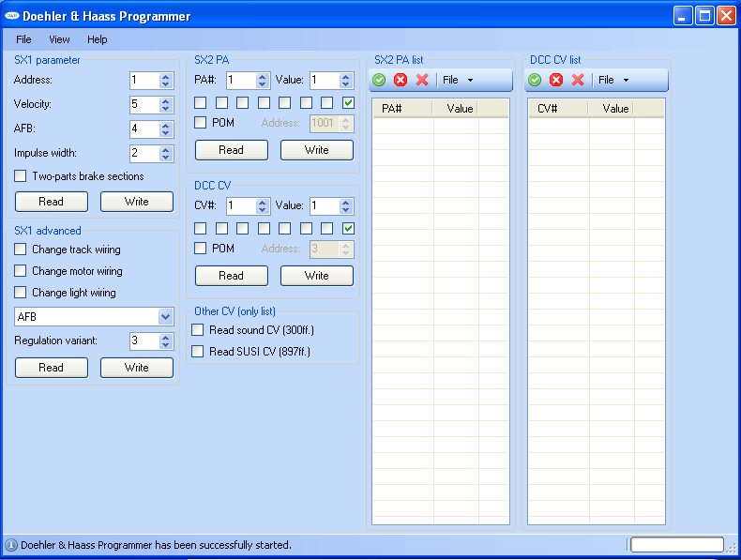This screenshot has height=560, width=741.
Task: Increase the AFB spinner value in SX1 parameter
Action: [x=165, y=126]
